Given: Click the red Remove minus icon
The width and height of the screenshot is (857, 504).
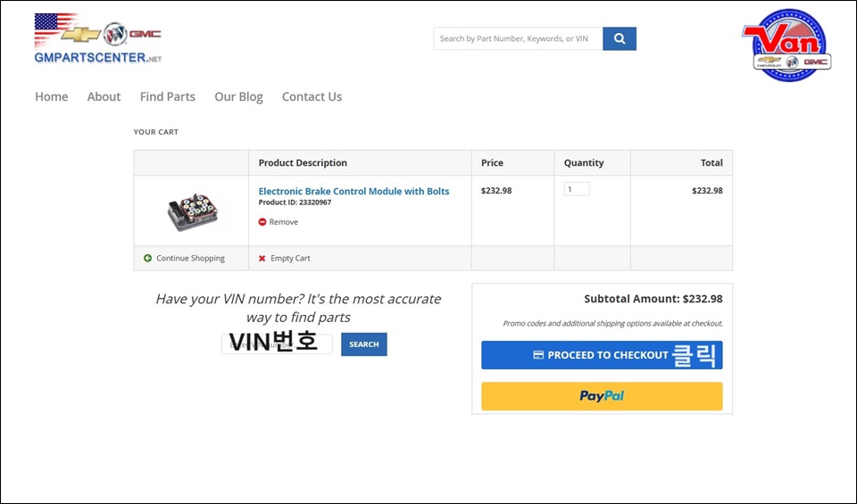Looking at the screenshot, I should [262, 222].
